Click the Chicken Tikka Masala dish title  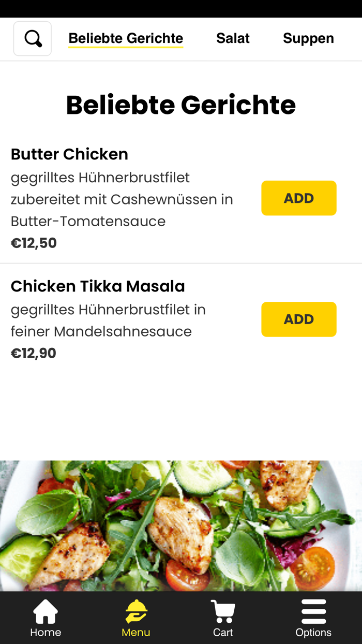click(x=97, y=285)
